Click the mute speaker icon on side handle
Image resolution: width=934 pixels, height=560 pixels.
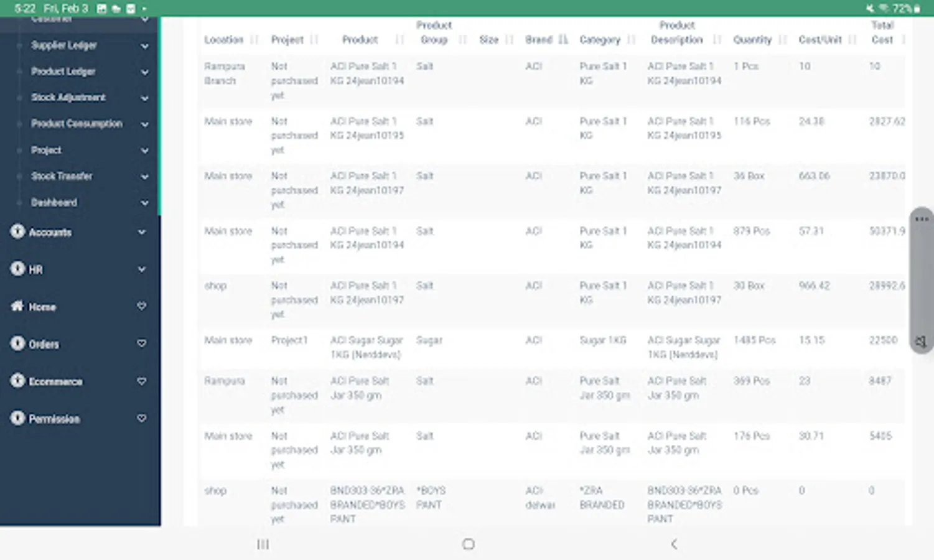coord(921,342)
